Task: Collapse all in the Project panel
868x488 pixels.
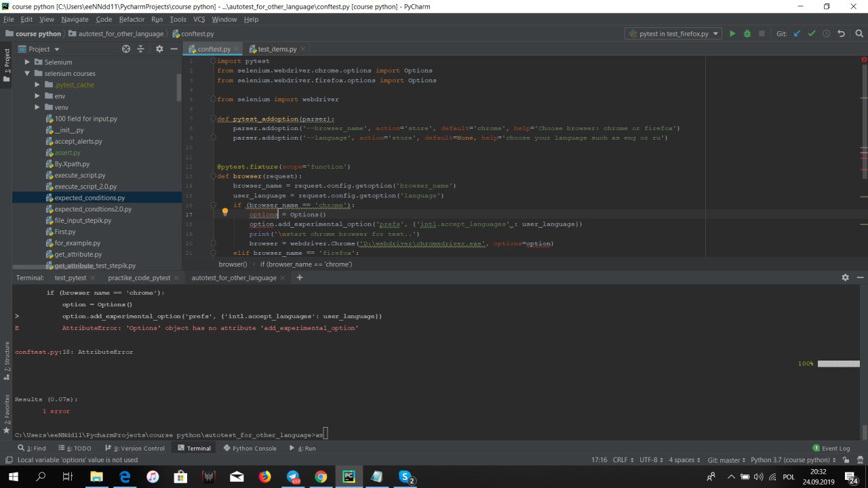Action: pyautogui.click(x=141, y=49)
